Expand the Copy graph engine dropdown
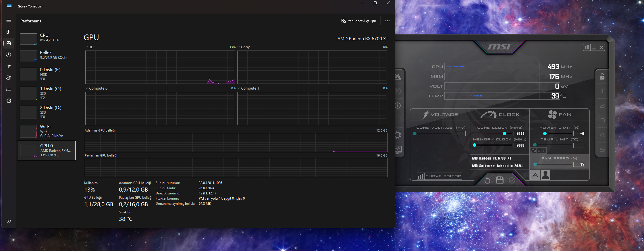Viewport: 644px width, 251px height. coord(238,47)
